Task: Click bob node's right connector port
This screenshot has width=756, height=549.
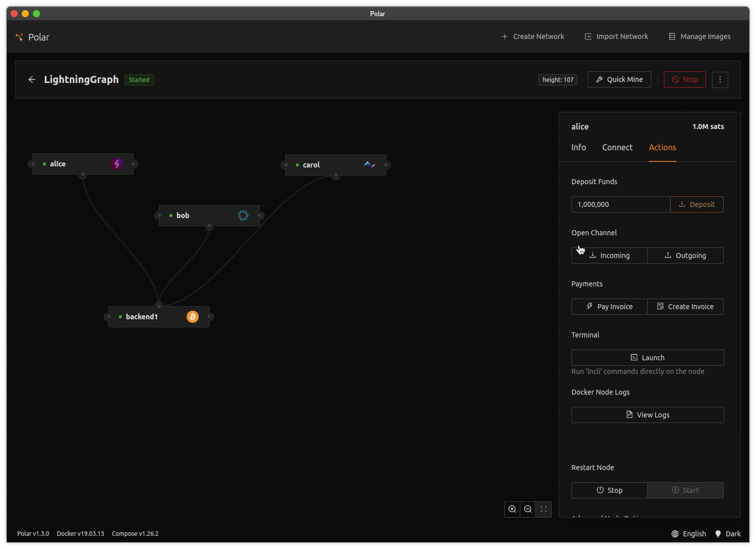Action: pyautogui.click(x=260, y=216)
